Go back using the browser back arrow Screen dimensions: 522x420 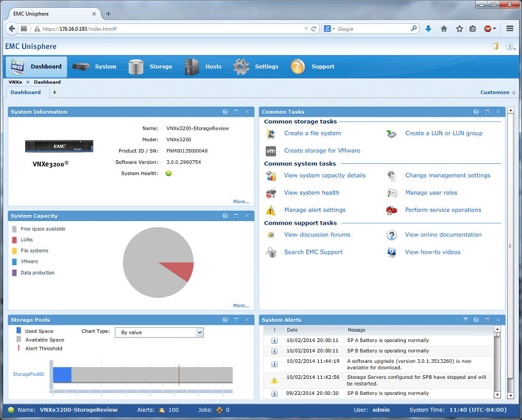(x=12, y=29)
